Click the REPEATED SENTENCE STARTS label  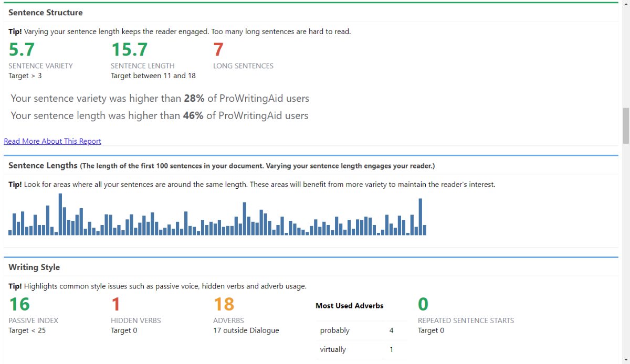(x=466, y=320)
